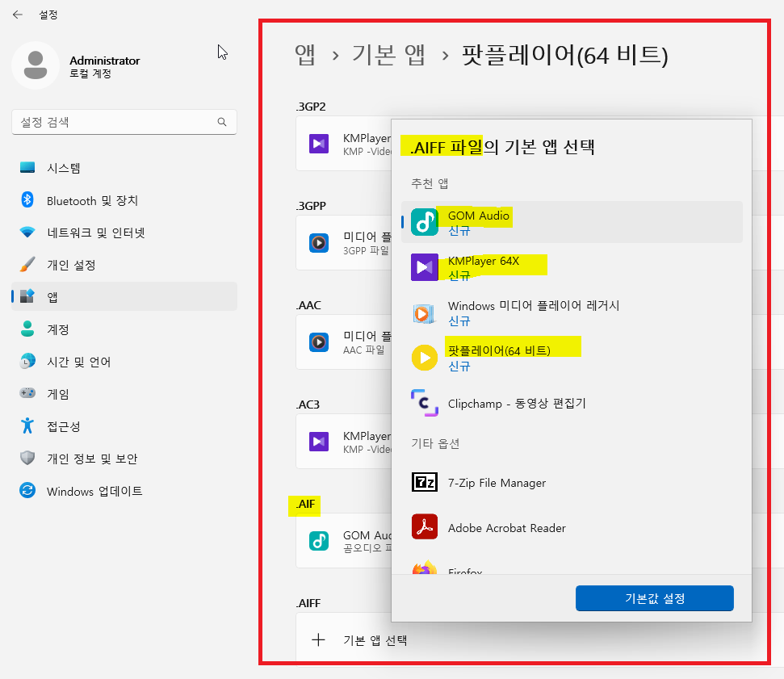Image resolution: width=784 pixels, height=679 pixels.
Task: Pick 7-Zip File Manager from other options
Action: pos(572,483)
